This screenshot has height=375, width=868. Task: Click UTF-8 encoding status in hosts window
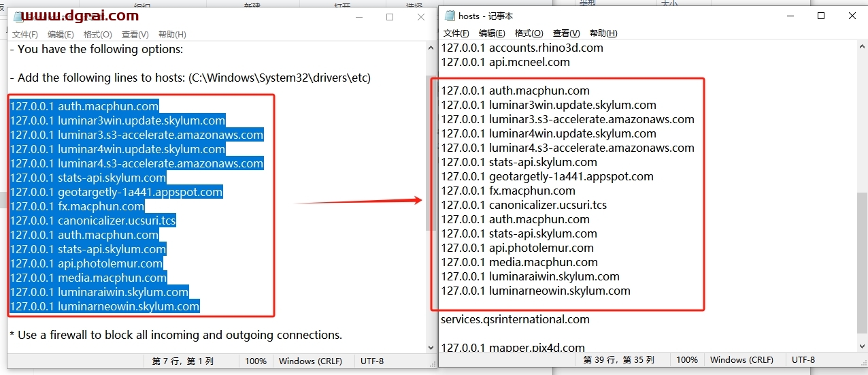coord(803,359)
